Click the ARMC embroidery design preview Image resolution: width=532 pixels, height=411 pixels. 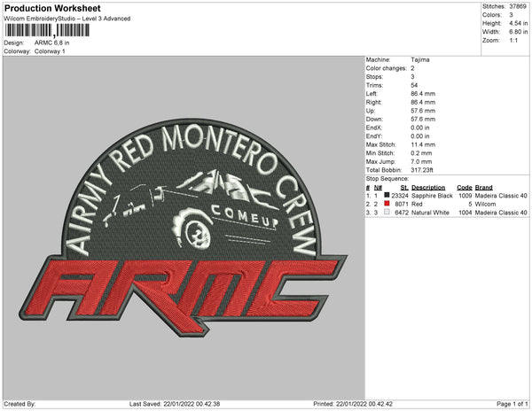(184, 228)
